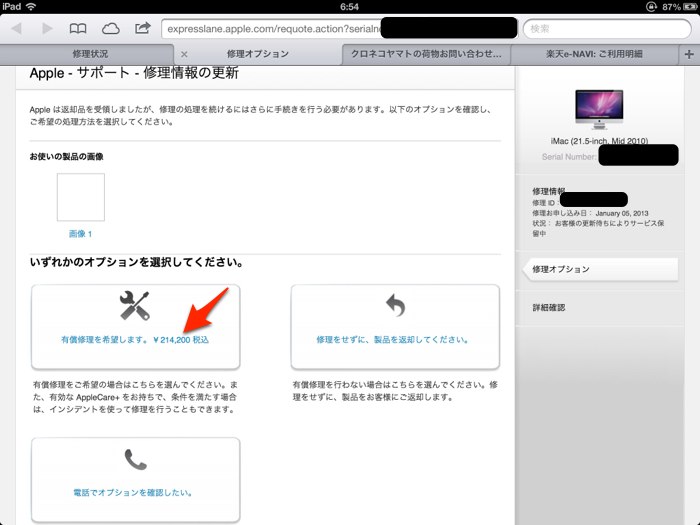Focus the expresslane.apple.com address bar
The width and height of the screenshot is (700, 525).
point(339,29)
